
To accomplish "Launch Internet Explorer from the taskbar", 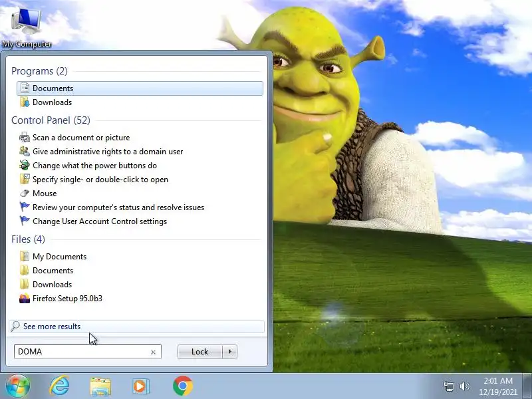I will [x=59, y=386].
